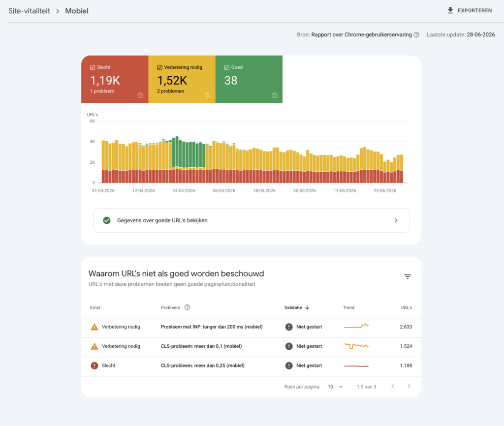The width and height of the screenshot is (504, 426).
Task: Click Laatste update date 28-06-2026
Action: pos(480,35)
